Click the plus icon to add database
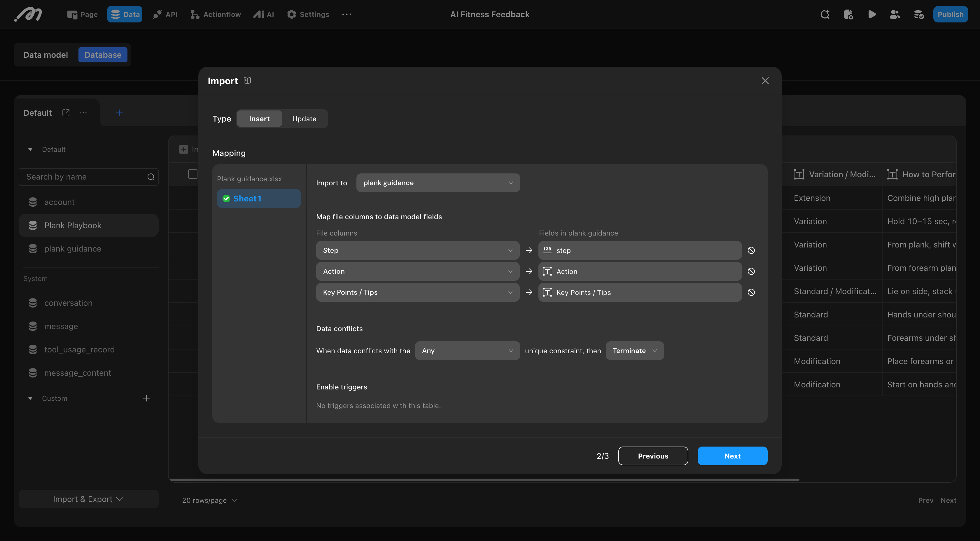Screen dimensions: 980x541 pyautogui.click(x=120, y=113)
